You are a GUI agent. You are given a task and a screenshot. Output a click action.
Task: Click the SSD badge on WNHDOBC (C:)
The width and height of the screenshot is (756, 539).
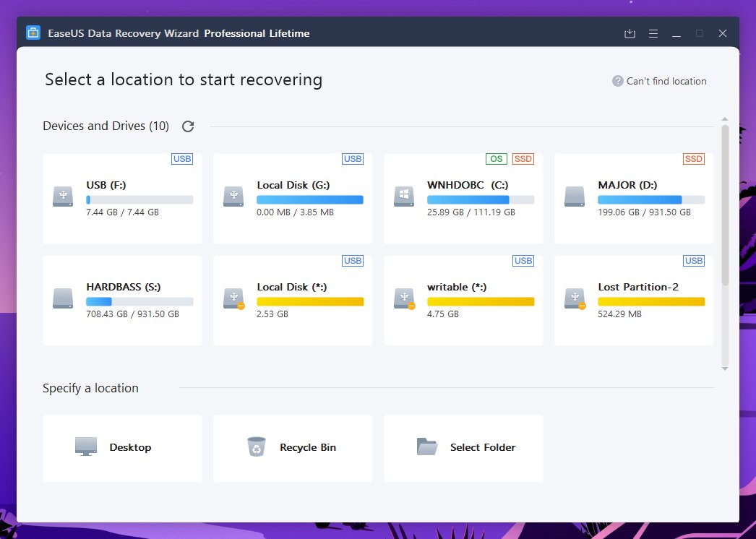[x=523, y=159]
